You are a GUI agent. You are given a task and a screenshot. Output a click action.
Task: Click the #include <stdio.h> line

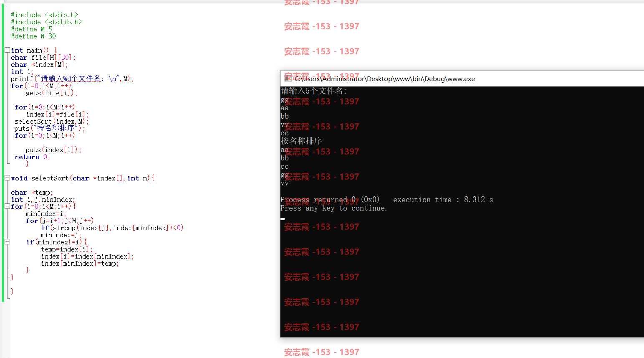pos(44,15)
